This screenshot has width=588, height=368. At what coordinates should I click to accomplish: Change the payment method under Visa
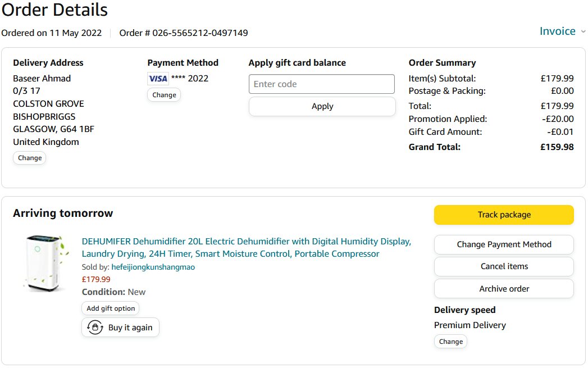[164, 95]
